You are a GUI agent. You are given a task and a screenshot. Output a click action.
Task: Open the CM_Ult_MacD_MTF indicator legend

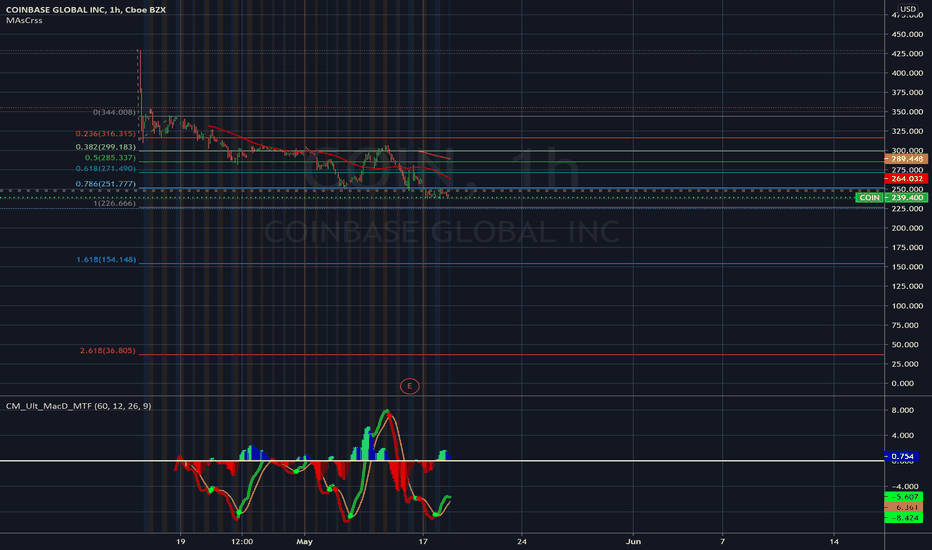point(78,406)
